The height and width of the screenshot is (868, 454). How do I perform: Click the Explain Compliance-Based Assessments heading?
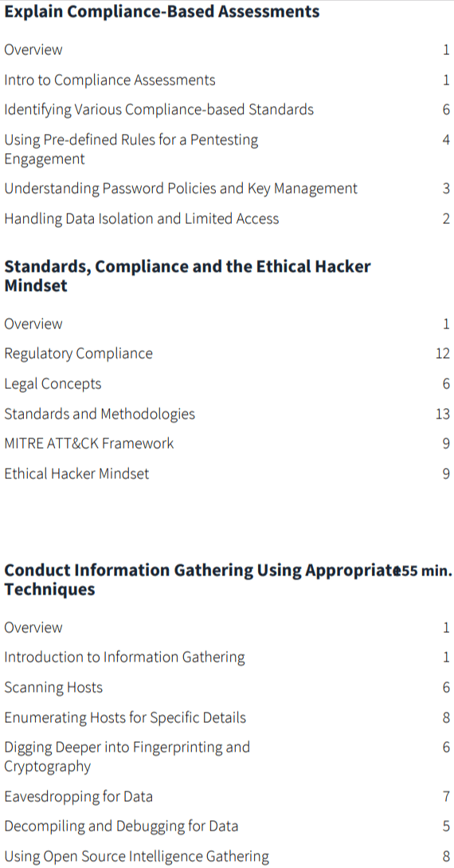tap(162, 11)
